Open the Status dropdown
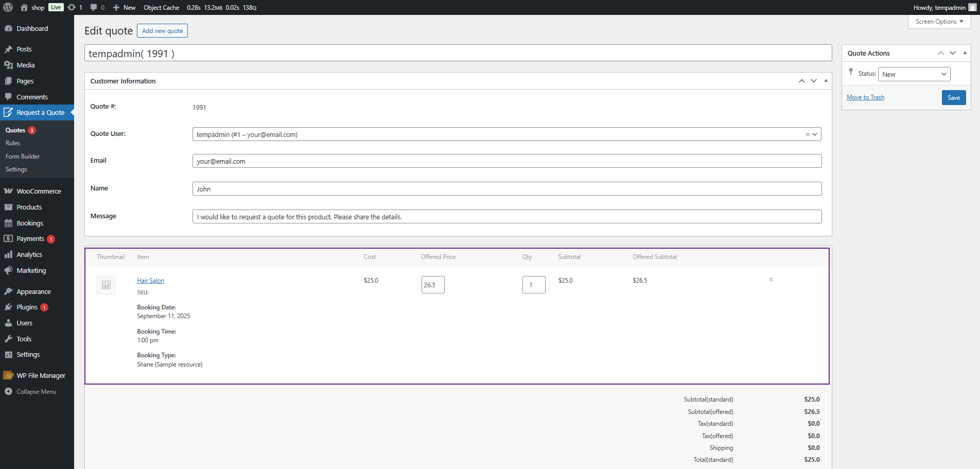This screenshot has width=980, height=469. (x=914, y=74)
